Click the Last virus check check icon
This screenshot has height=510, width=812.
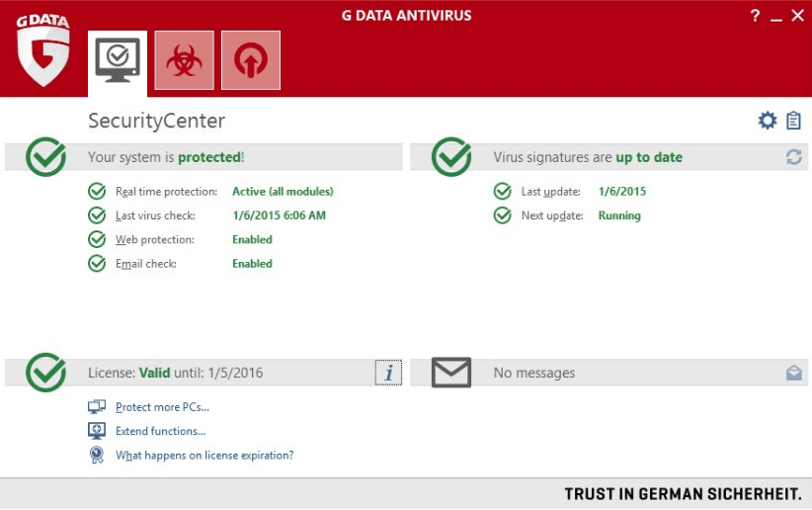[97, 215]
